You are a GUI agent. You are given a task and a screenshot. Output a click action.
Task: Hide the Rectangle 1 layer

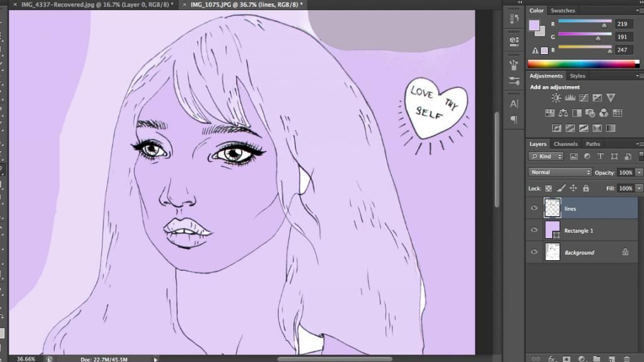click(534, 230)
